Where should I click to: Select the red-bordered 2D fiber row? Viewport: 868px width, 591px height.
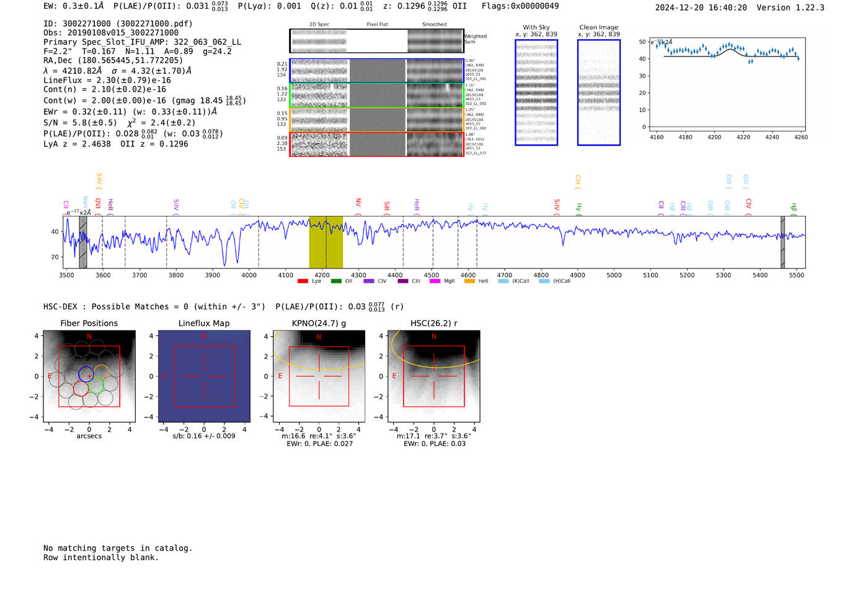[x=376, y=144]
